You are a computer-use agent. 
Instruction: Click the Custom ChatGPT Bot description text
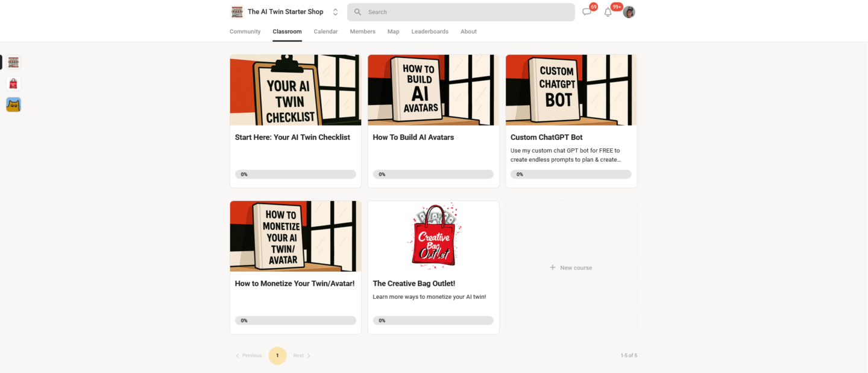(565, 155)
